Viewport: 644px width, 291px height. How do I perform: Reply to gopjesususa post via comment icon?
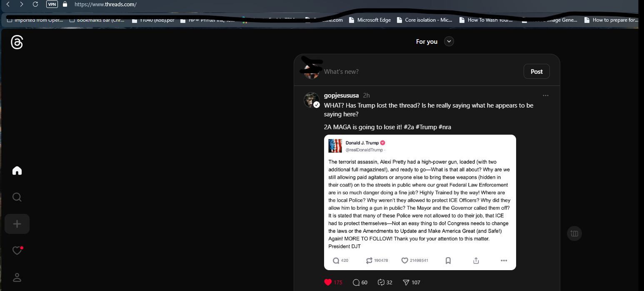tap(360, 282)
